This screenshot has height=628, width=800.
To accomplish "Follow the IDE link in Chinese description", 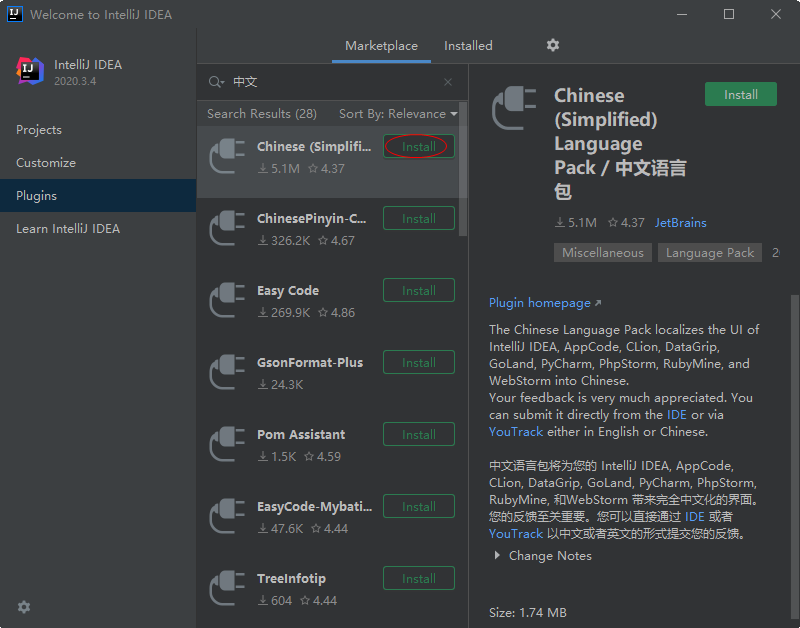I will pyautogui.click(x=694, y=517).
